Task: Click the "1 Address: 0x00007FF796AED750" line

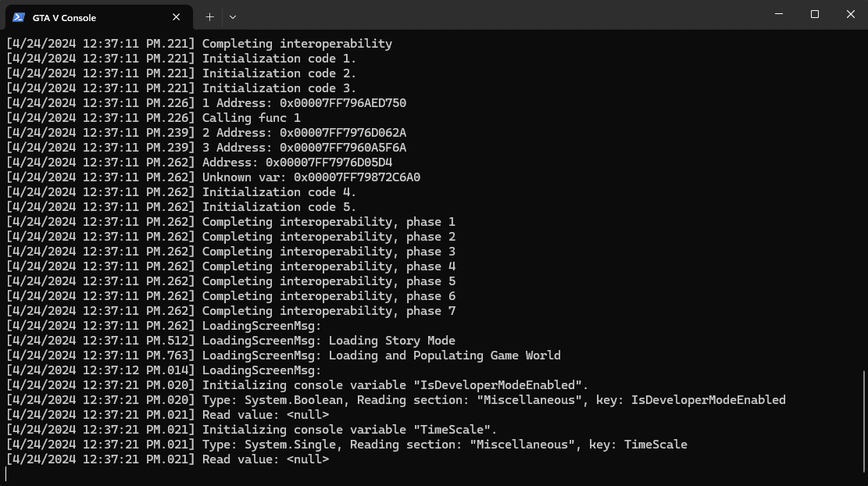Action: click(x=304, y=103)
